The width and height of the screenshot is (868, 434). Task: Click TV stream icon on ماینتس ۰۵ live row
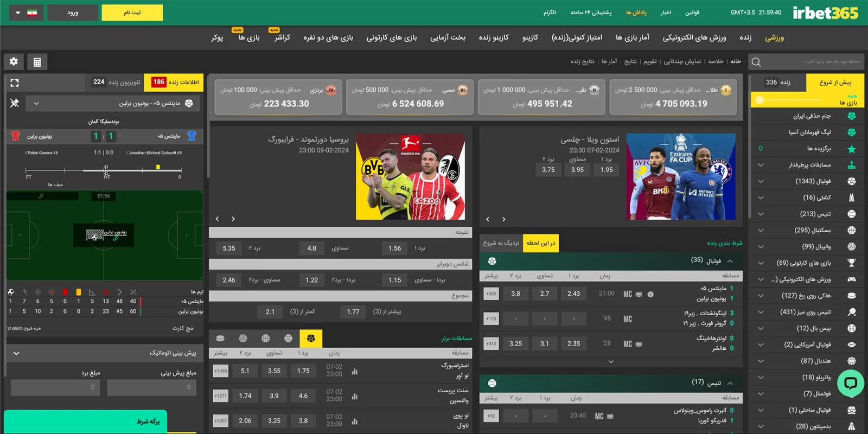point(639,295)
